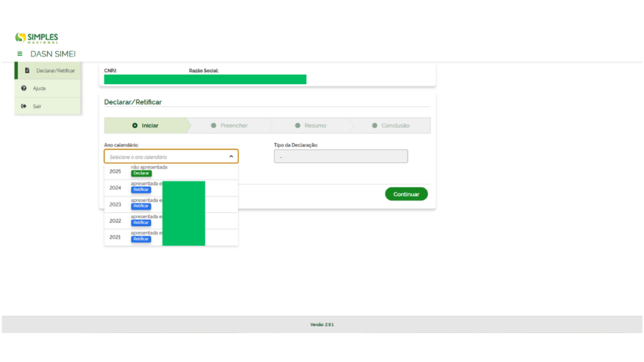Click the Tipo da Declaração field
Viewport: 644px width, 362px height.
point(340,156)
